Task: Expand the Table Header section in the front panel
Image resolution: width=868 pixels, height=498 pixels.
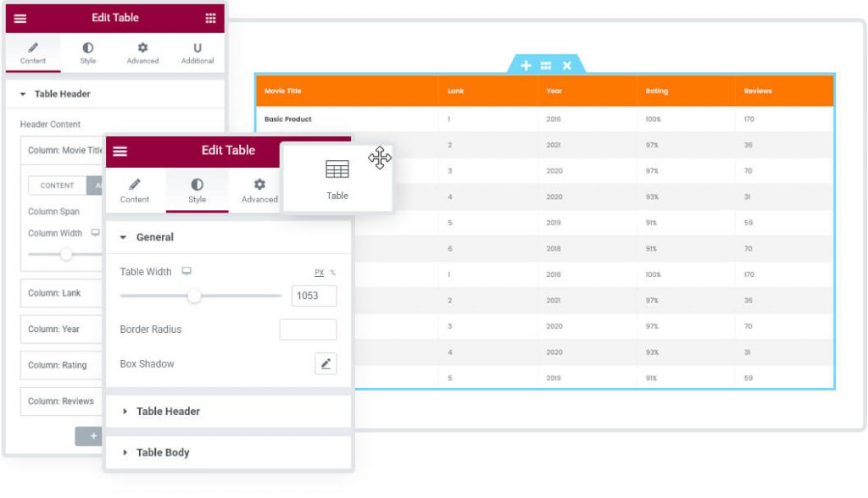Action: 228,411
